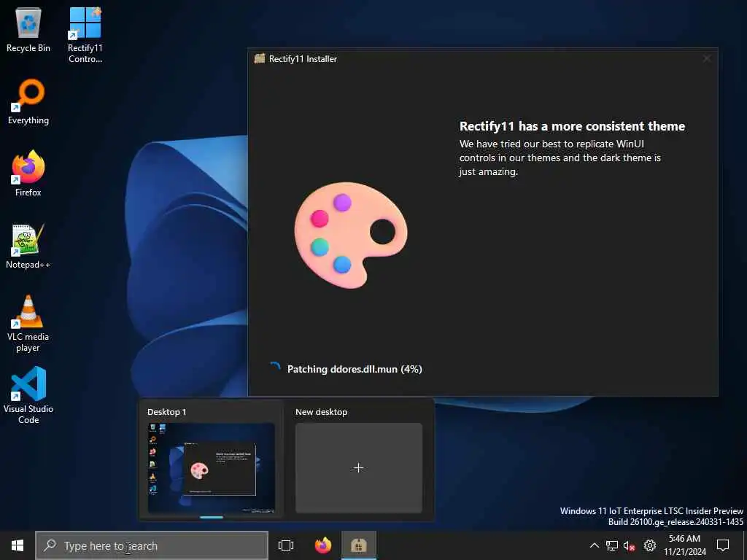Click the muted volume tray icon
The height and width of the screenshot is (560, 747).
coord(630,545)
